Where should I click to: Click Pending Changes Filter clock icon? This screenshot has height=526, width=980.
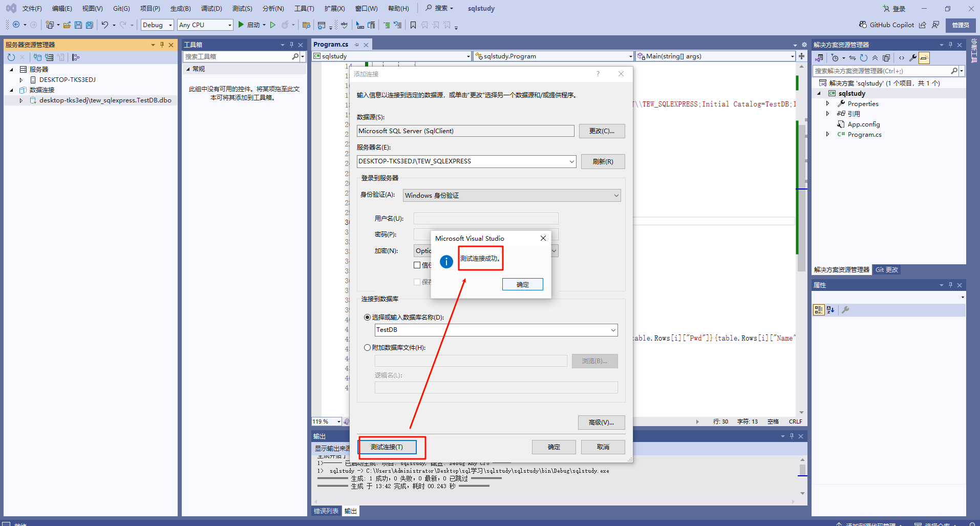[x=835, y=58]
